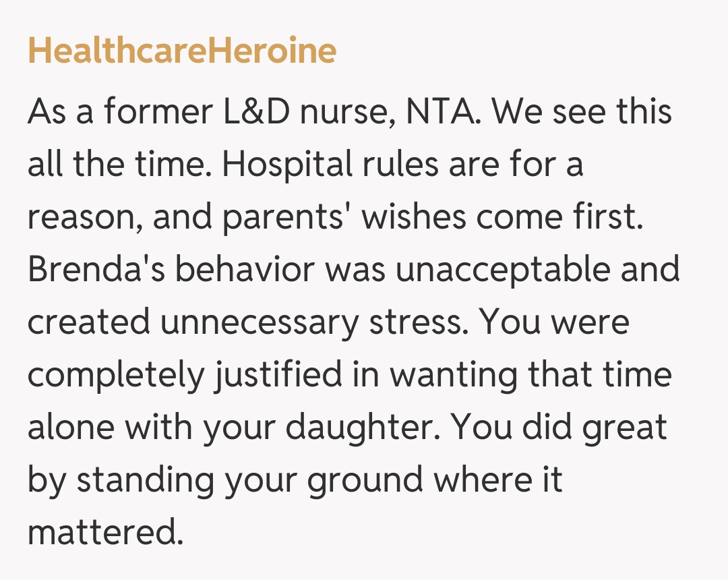Image resolution: width=728 pixels, height=580 pixels.
Task: Open the HealthcareHeroine user profile
Action: click(x=182, y=52)
